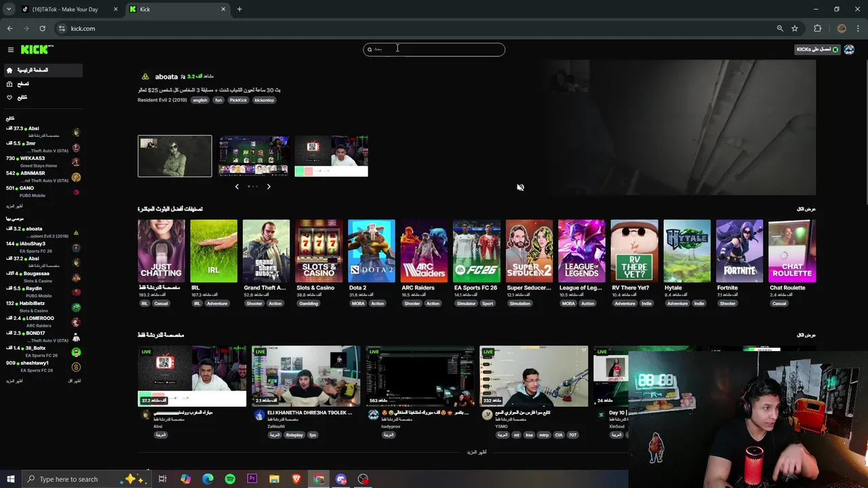
Task: Open the Just Chatting category cover
Action: pyautogui.click(x=161, y=251)
